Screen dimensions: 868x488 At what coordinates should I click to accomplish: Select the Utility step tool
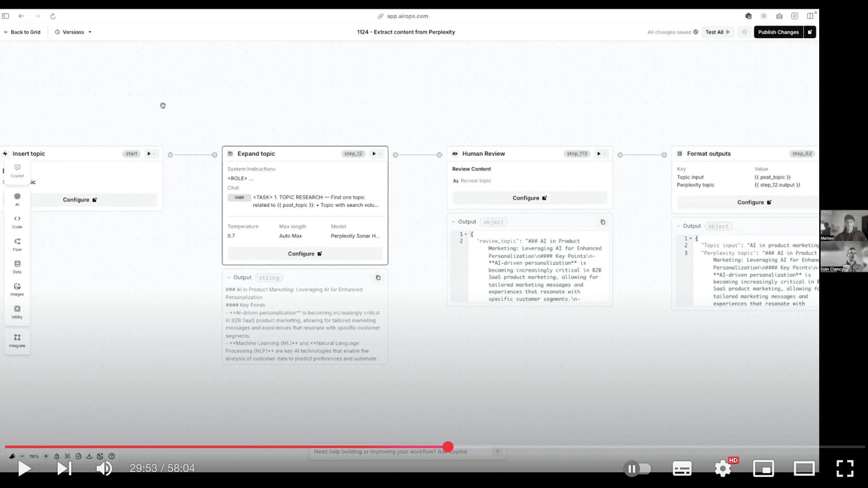(17, 312)
